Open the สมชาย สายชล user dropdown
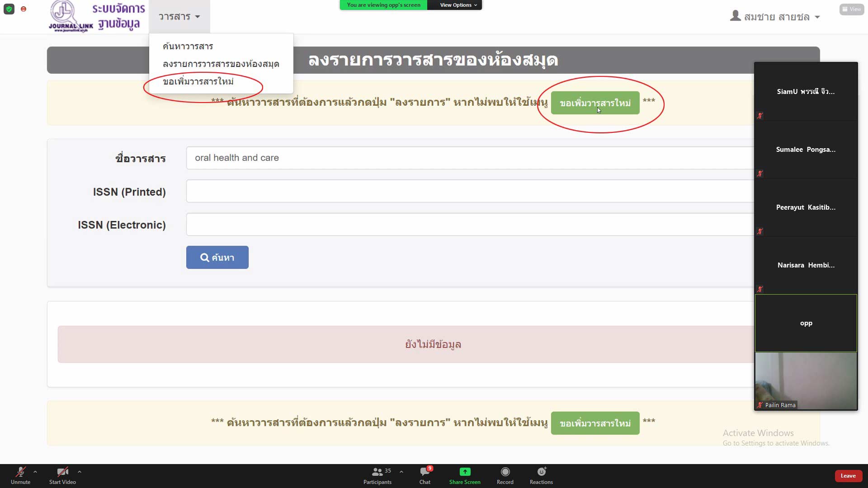Screen dimensions: 868x488 pos(775,17)
